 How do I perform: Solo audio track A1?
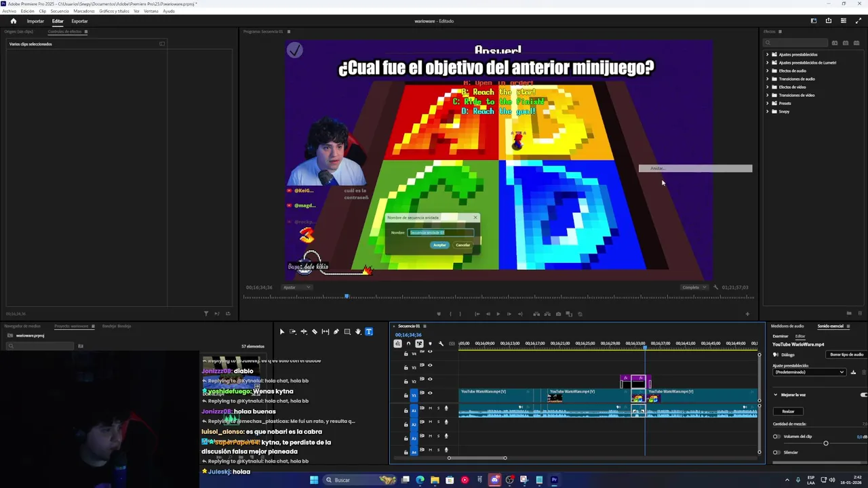(x=438, y=408)
